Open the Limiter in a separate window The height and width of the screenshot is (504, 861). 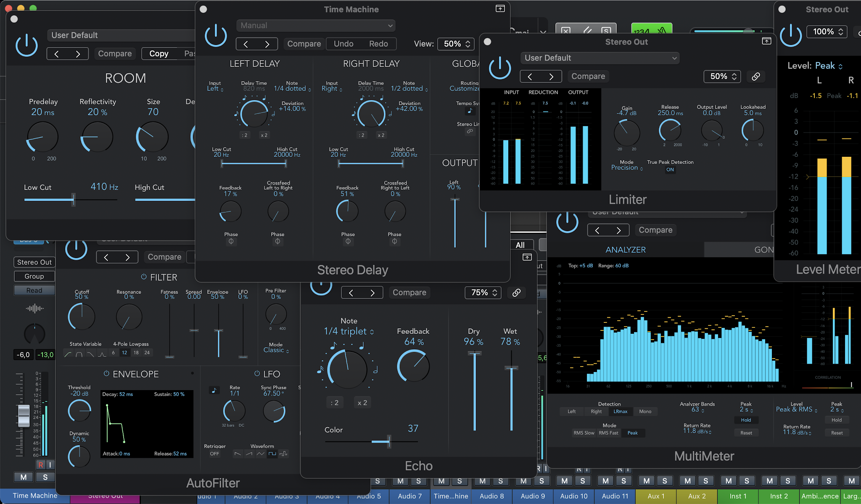point(766,41)
